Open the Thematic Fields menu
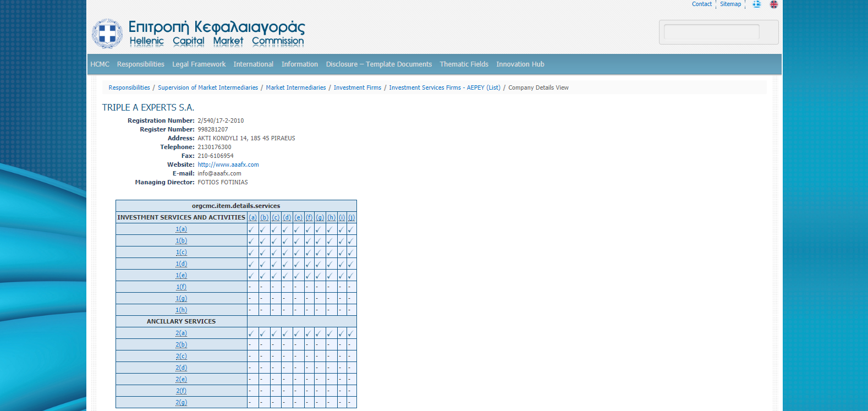Screen dimensions: 868x411 pos(464,64)
